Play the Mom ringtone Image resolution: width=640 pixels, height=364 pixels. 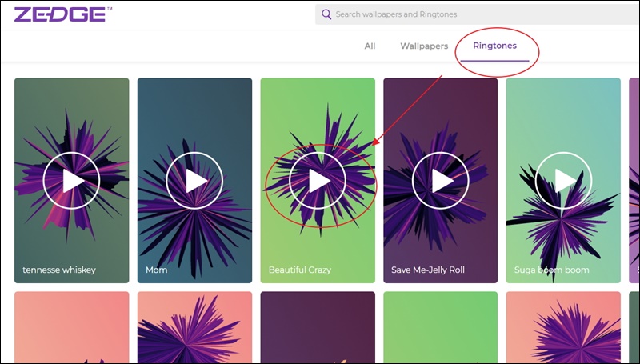194,181
